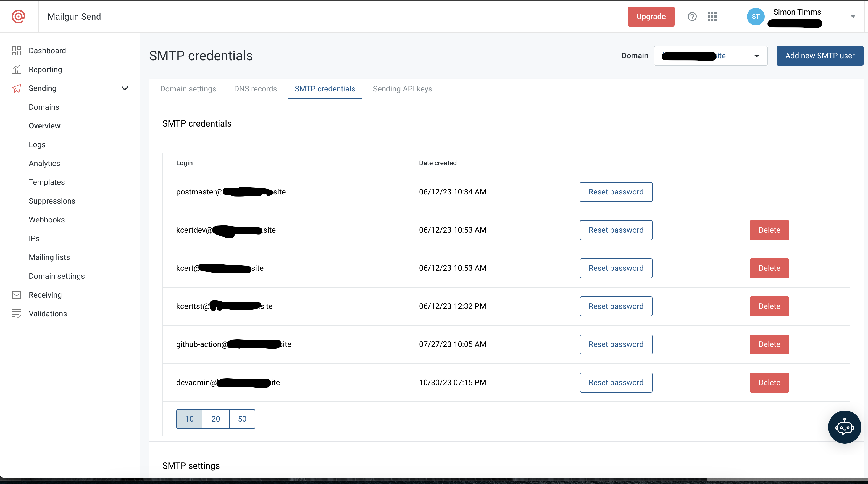Click the Receiving envelope icon

click(x=17, y=295)
